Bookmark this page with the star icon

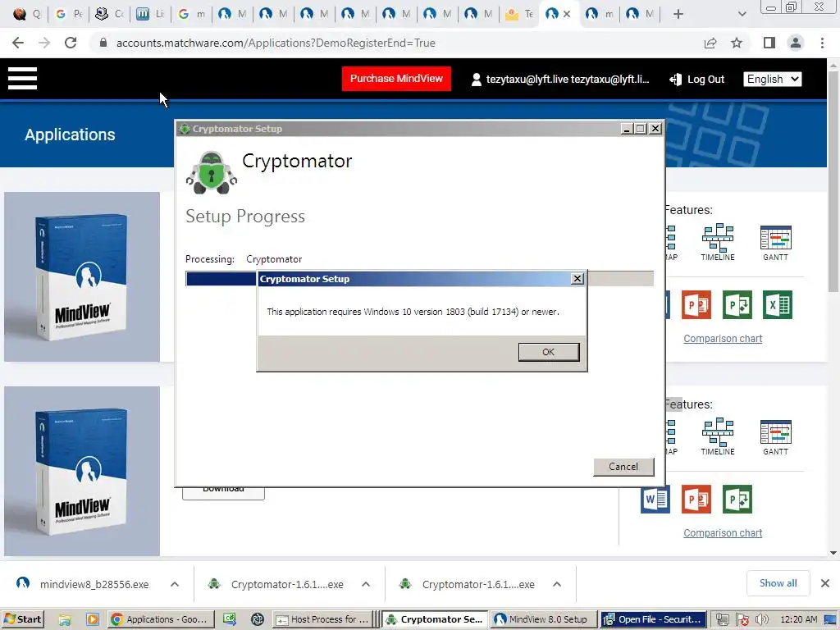tap(737, 43)
